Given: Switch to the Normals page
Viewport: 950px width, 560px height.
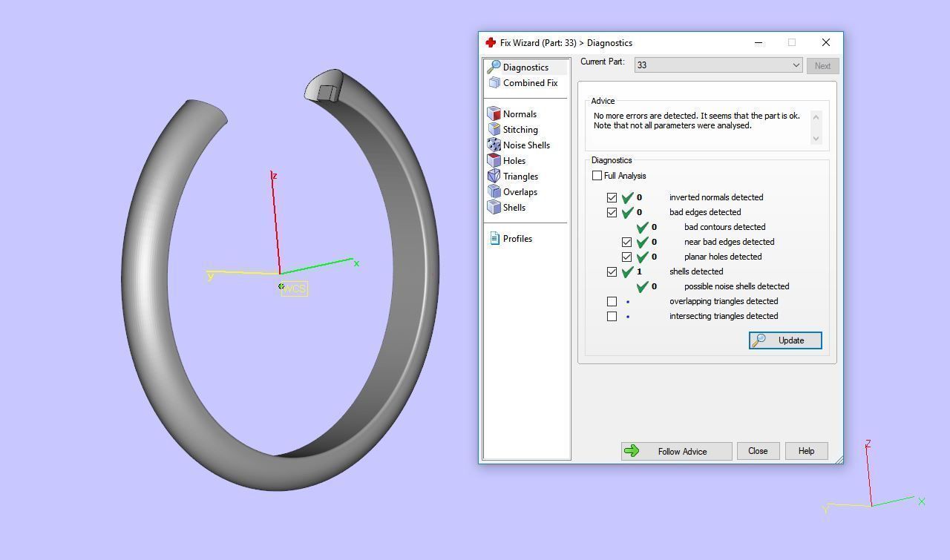Looking at the screenshot, I should (x=520, y=114).
